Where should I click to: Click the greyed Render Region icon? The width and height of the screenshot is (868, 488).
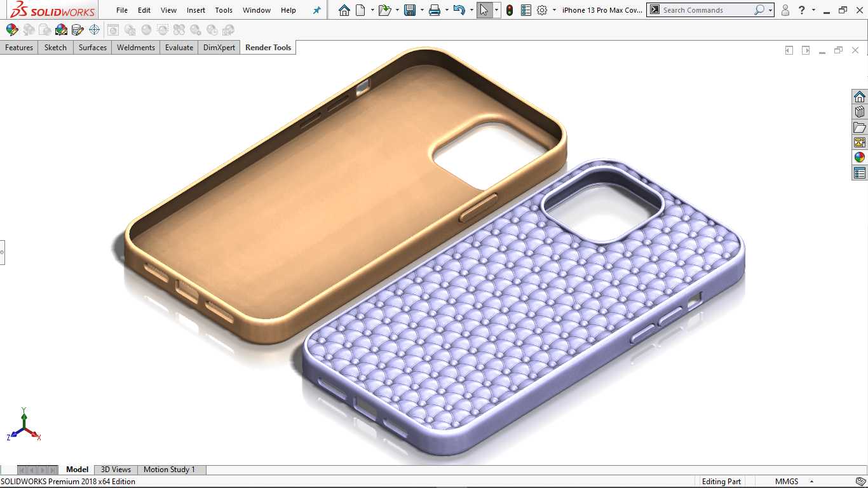163,30
